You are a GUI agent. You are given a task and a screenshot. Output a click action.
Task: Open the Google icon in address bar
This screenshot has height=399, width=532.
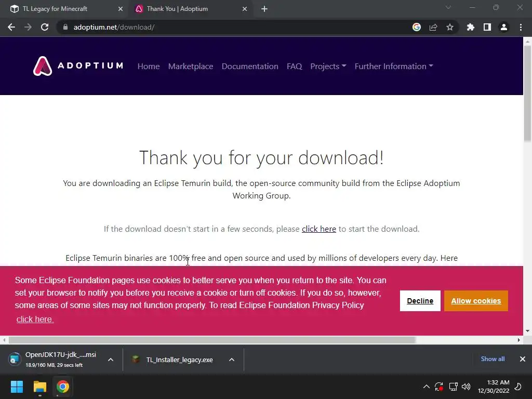[x=417, y=27]
